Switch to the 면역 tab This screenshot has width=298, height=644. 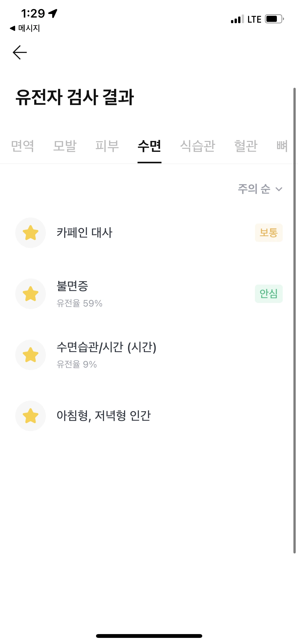[x=23, y=146]
